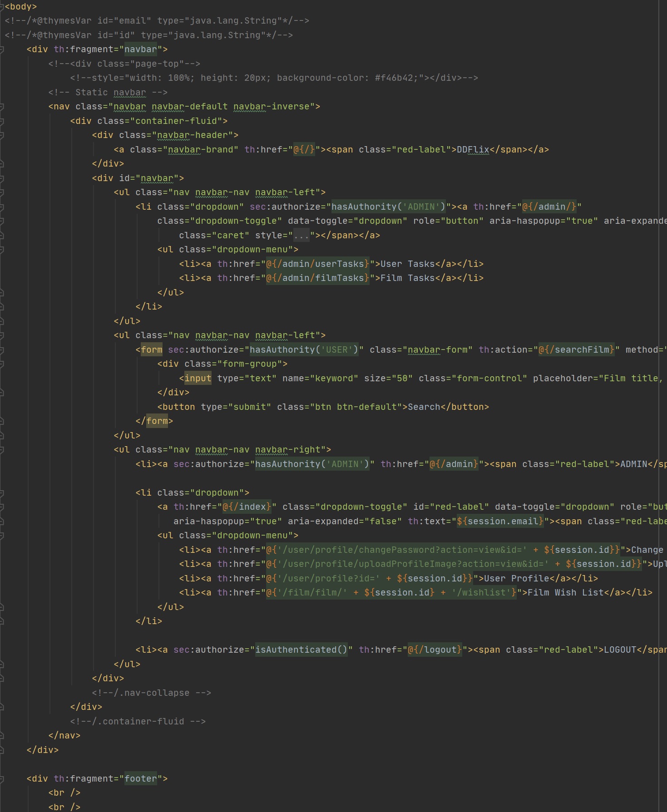Expand the collapsed style "..." attribute value
Image resolution: width=667 pixels, height=812 pixels.
(301, 236)
